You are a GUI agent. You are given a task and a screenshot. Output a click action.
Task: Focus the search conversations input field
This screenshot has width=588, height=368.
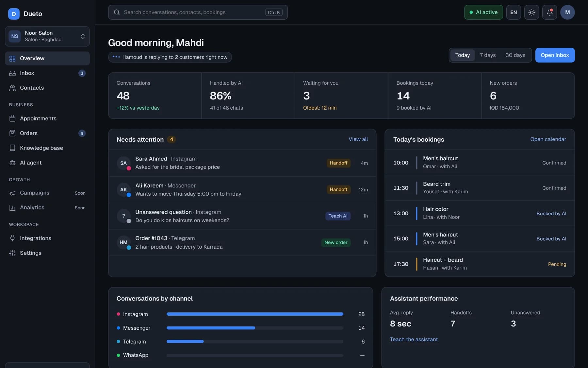click(198, 12)
